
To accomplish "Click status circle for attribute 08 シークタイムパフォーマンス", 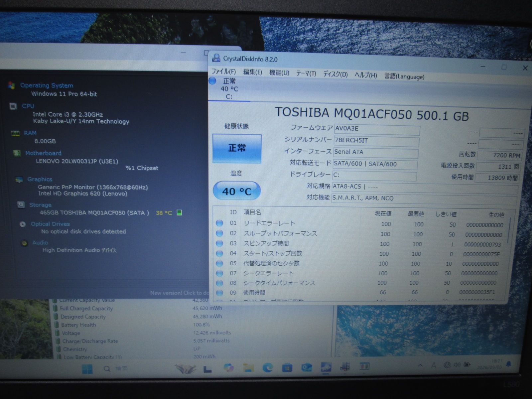I will [219, 283].
